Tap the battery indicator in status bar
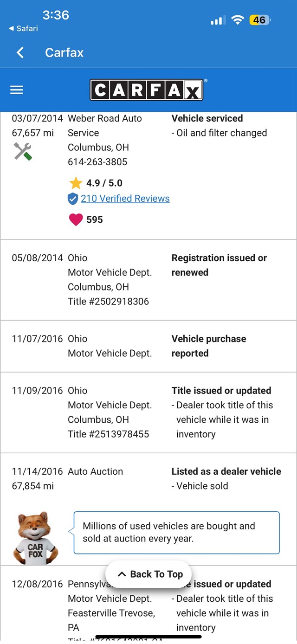The height and width of the screenshot is (644, 297). (259, 20)
